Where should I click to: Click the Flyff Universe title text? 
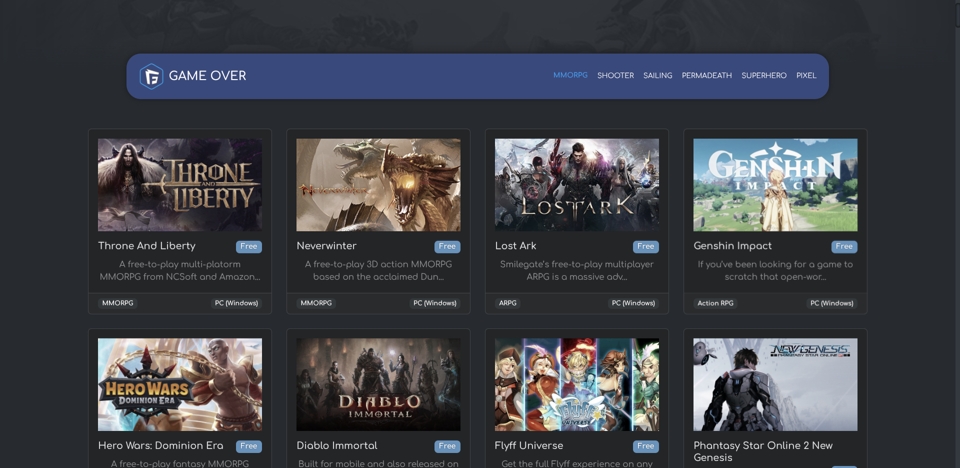[x=529, y=445]
